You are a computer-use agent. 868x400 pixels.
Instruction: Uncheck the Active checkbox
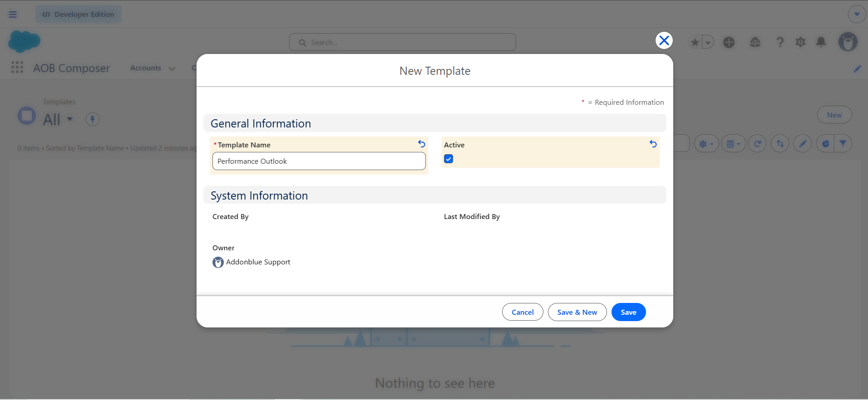coord(449,159)
